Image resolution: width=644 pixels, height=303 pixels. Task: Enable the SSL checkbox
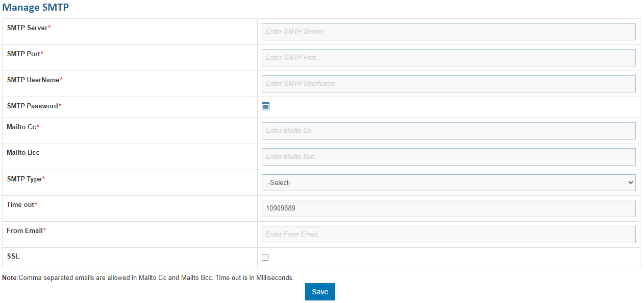pyautogui.click(x=265, y=257)
